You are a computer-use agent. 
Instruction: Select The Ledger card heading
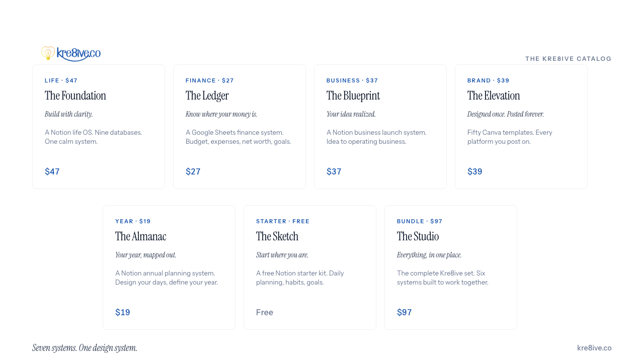pos(207,96)
